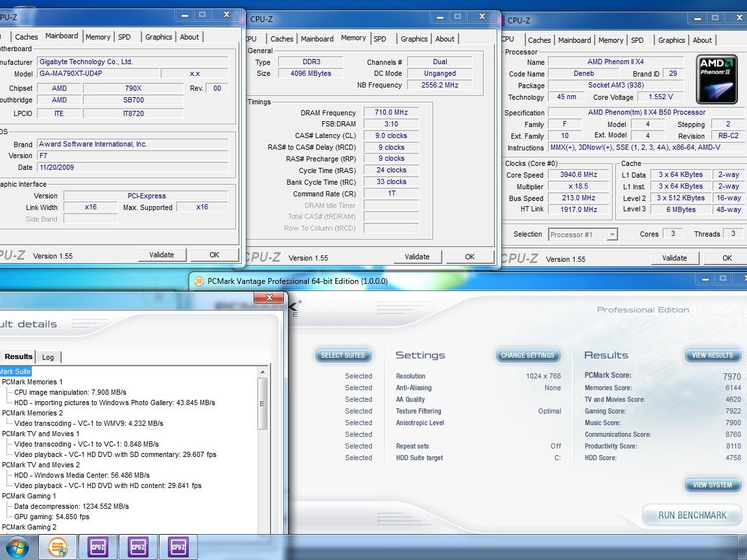This screenshot has height=560, width=747.
Task: Click the NB Frequency value 2556.2 MHz
Action: (440, 85)
